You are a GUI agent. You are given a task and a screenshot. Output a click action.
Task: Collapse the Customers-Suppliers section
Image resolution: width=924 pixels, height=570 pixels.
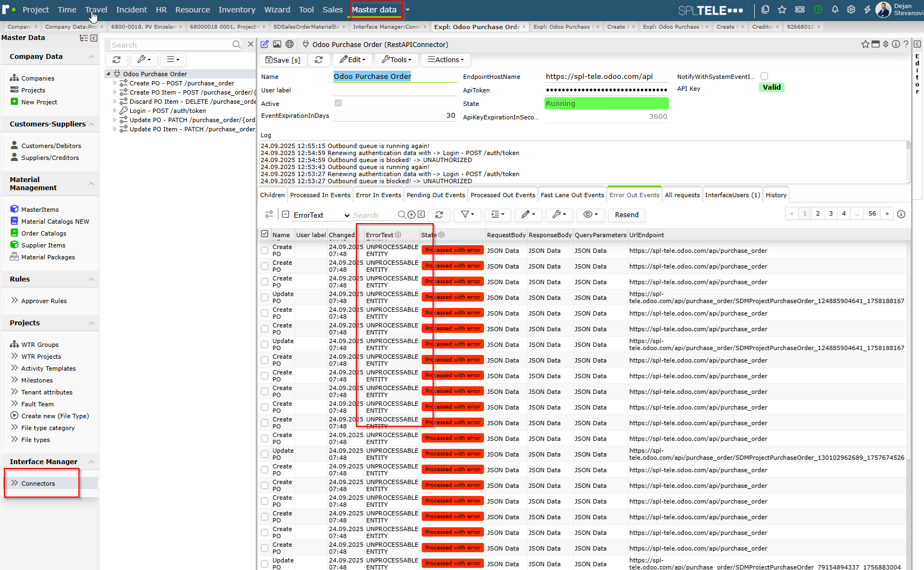click(x=91, y=124)
